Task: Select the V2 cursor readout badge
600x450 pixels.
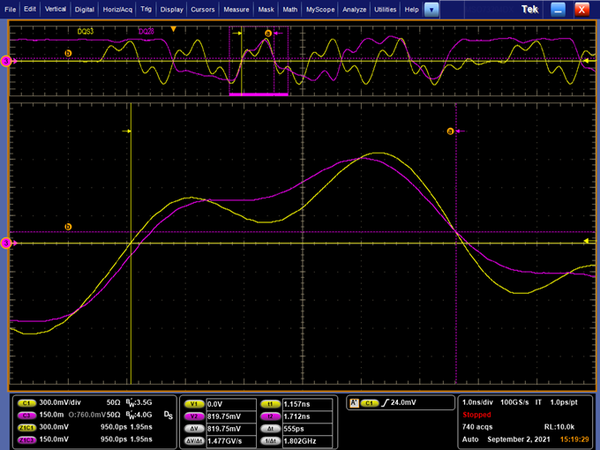Action: (196, 414)
